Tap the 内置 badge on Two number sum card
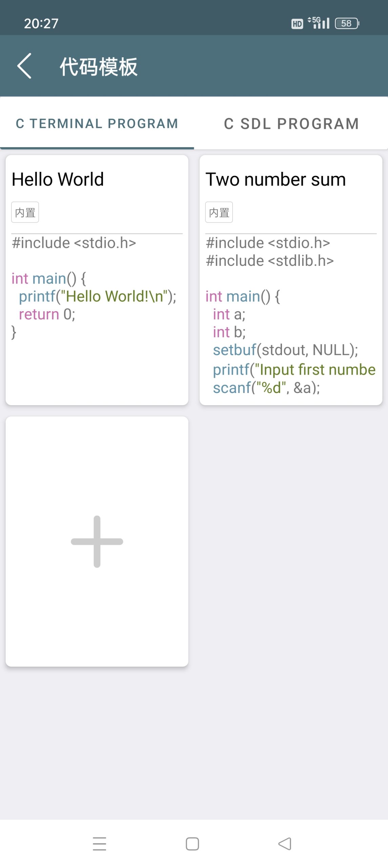This screenshot has width=388, height=868. 219,212
